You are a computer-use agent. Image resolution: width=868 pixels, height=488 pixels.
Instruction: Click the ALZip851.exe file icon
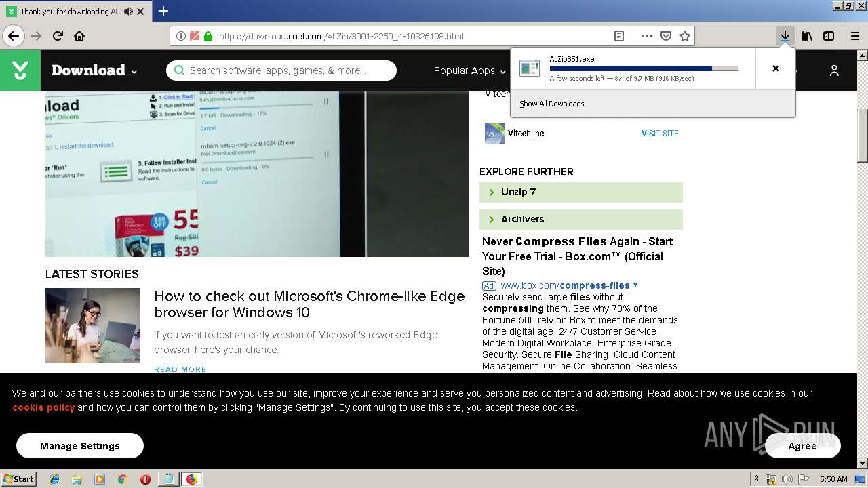530,68
